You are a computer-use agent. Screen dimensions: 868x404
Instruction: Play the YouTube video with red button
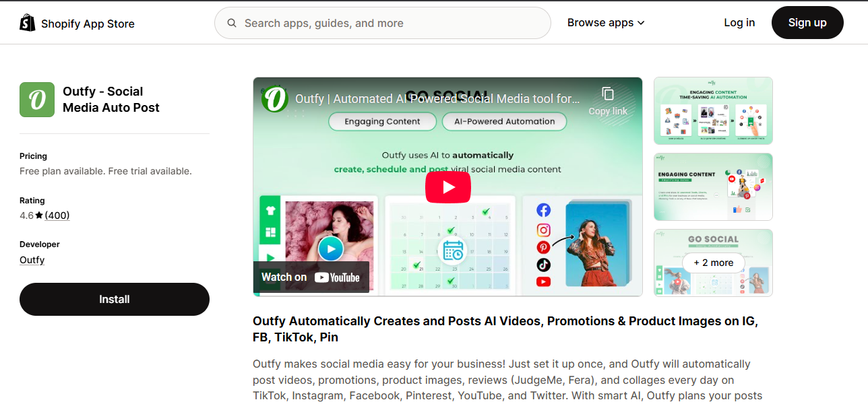click(x=448, y=187)
